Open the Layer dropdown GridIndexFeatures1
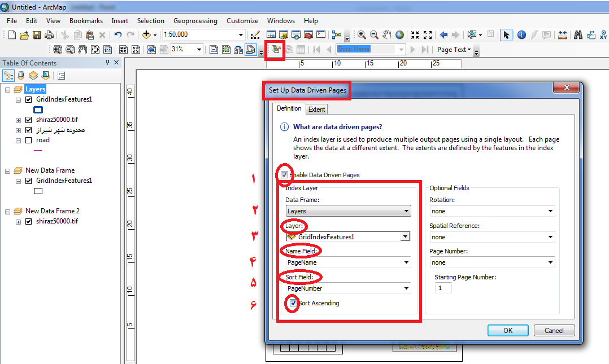 point(405,236)
